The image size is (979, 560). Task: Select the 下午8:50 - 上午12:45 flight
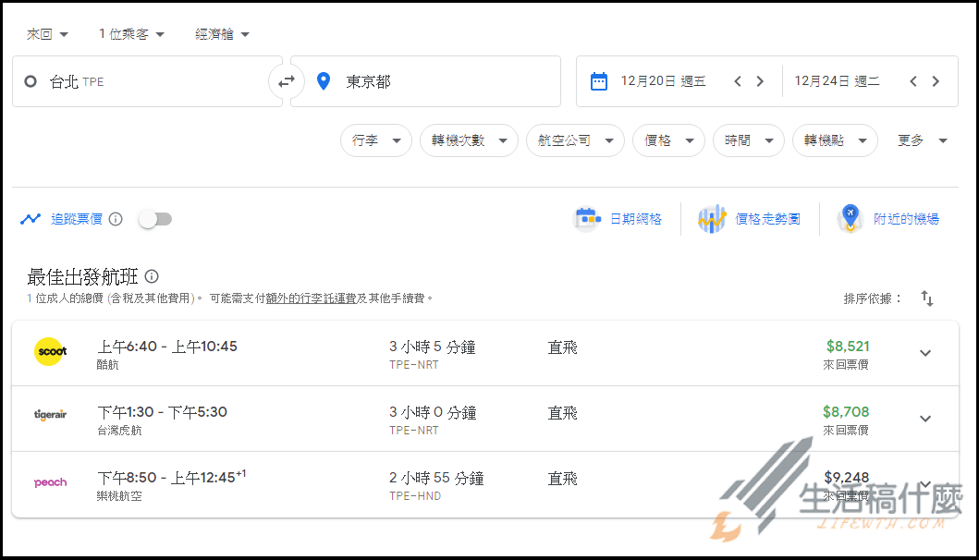pos(485,484)
